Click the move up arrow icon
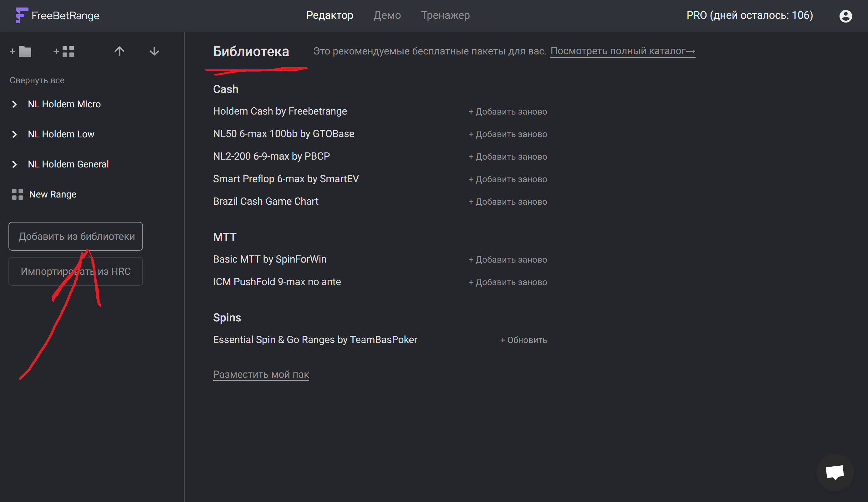 (x=119, y=52)
